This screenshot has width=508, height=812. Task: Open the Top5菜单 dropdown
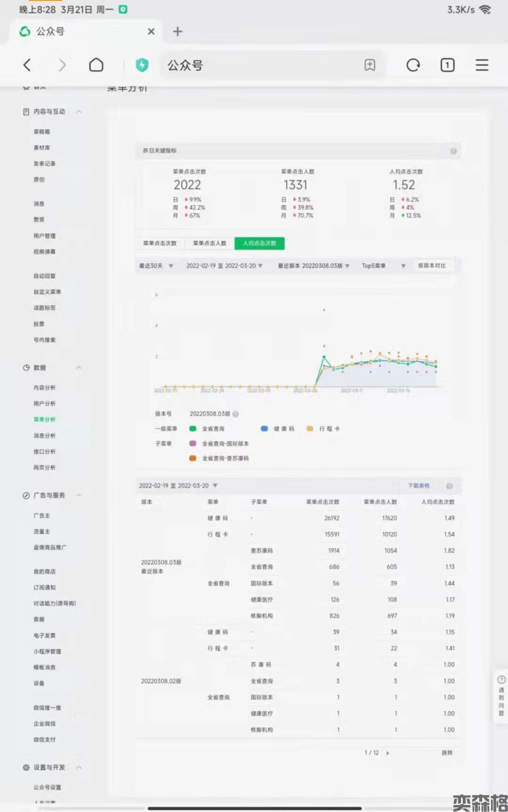pyautogui.click(x=383, y=266)
